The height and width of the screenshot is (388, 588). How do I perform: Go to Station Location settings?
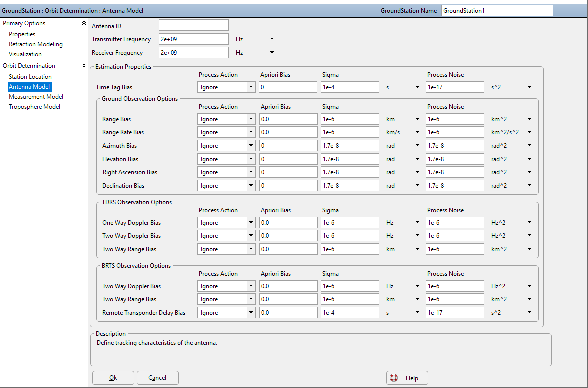coord(30,77)
